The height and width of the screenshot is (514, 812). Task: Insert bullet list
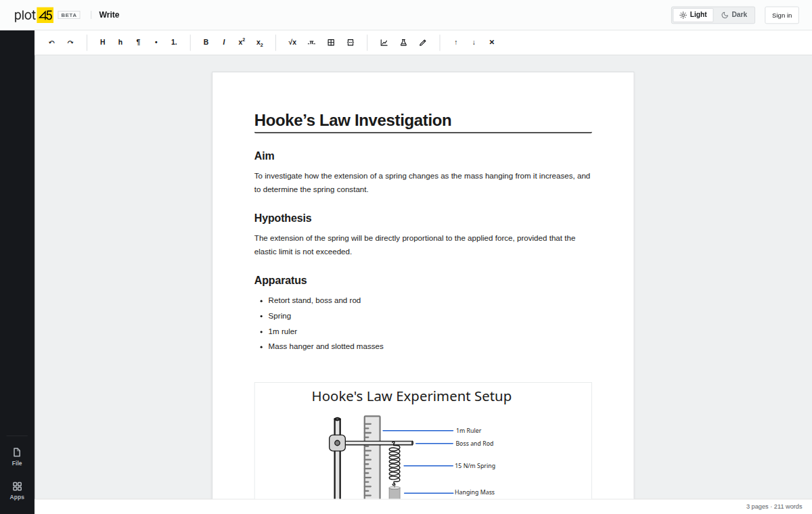click(x=156, y=43)
